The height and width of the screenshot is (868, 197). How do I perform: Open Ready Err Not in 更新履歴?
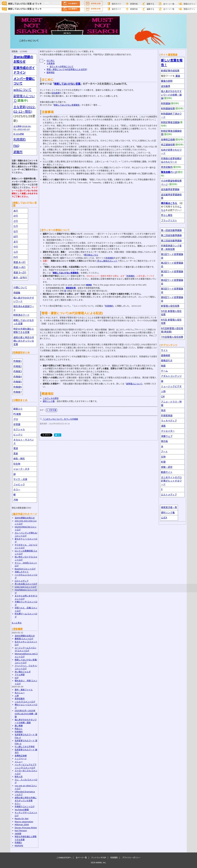21,818
